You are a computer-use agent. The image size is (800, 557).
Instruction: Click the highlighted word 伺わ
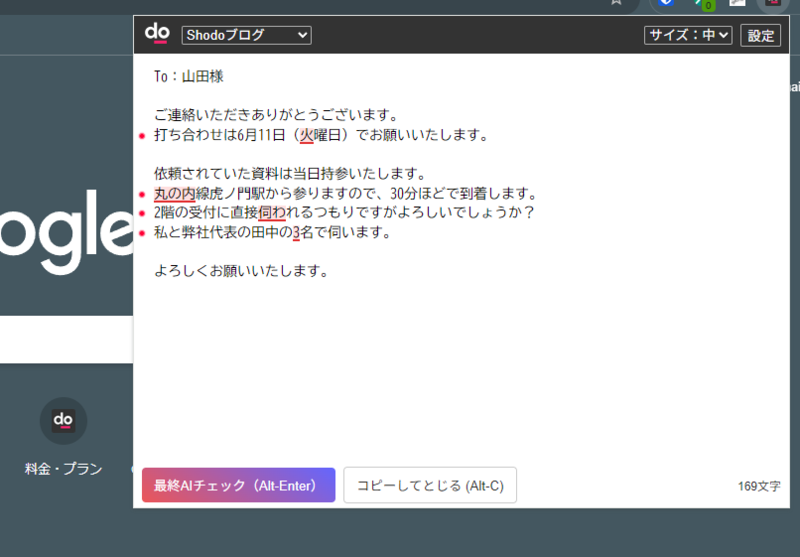(x=272, y=213)
